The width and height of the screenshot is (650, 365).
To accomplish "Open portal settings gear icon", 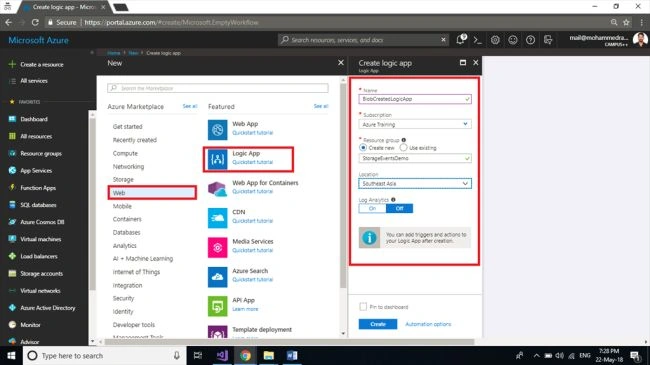I will point(495,40).
